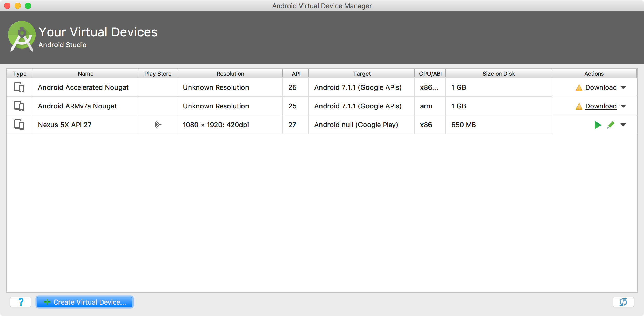Viewport: 644px width, 316px height.
Task: Select the Android ARMv7a Nougat row name
Action: click(x=77, y=106)
